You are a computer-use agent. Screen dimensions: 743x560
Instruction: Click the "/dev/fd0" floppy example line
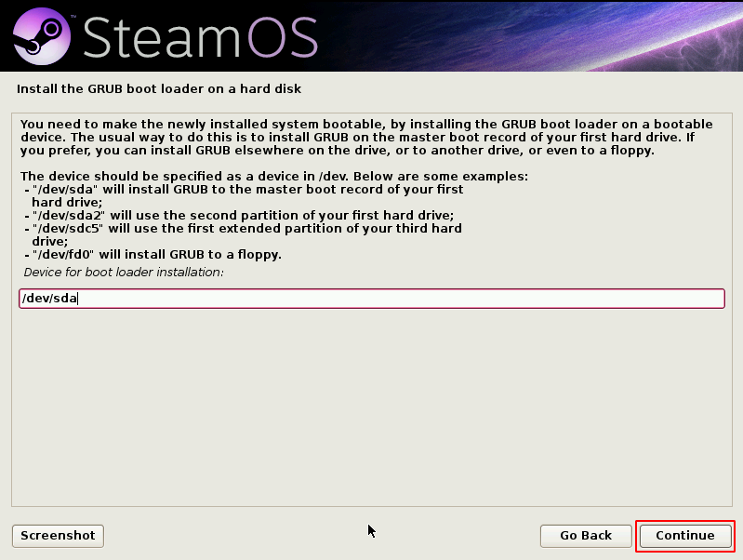(x=153, y=254)
